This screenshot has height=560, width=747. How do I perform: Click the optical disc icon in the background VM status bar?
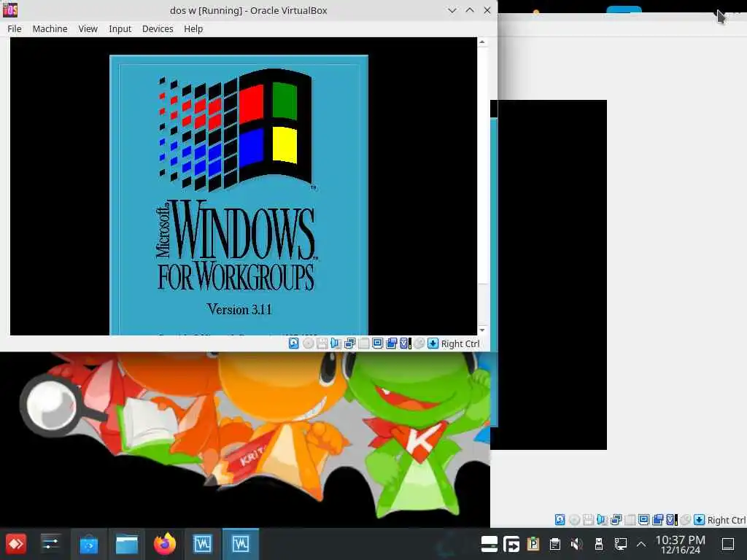point(575,520)
